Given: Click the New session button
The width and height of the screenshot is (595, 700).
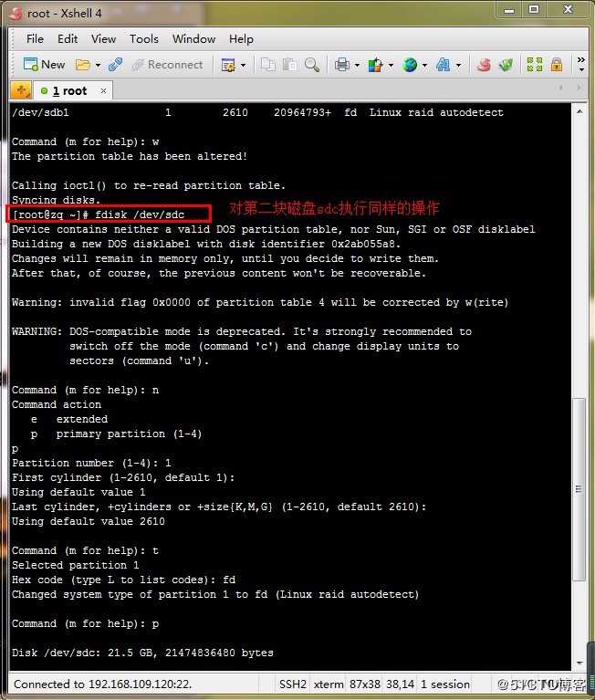Looking at the screenshot, I should [x=44, y=65].
